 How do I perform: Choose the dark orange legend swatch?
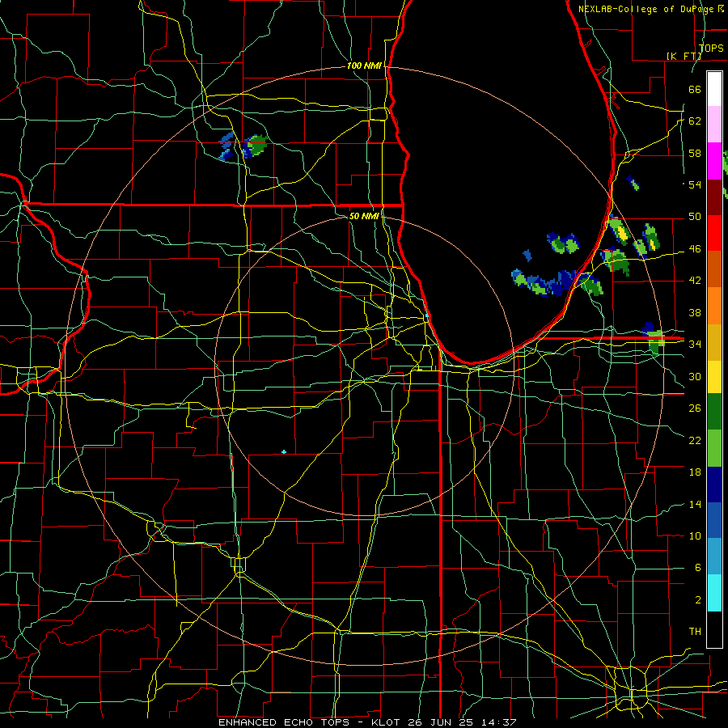pos(714,269)
